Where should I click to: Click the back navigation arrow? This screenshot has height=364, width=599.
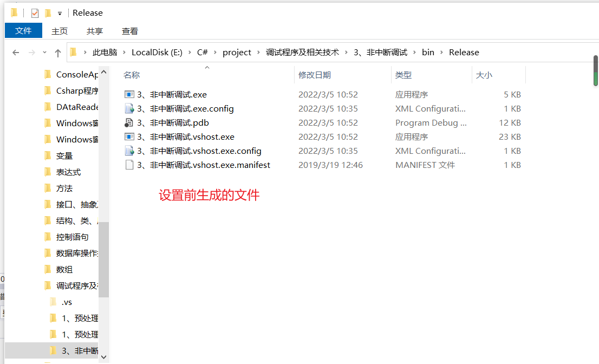pos(15,52)
